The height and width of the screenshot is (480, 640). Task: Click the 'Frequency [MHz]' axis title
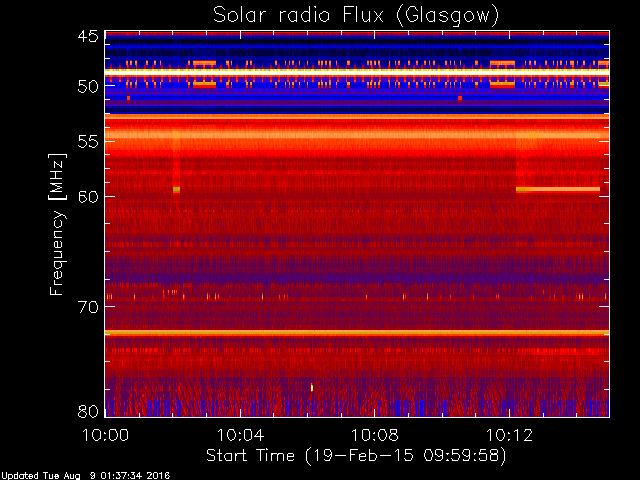coord(57,224)
